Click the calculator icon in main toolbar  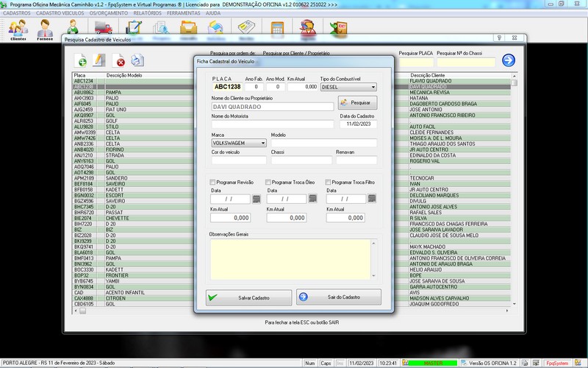[x=278, y=29]
